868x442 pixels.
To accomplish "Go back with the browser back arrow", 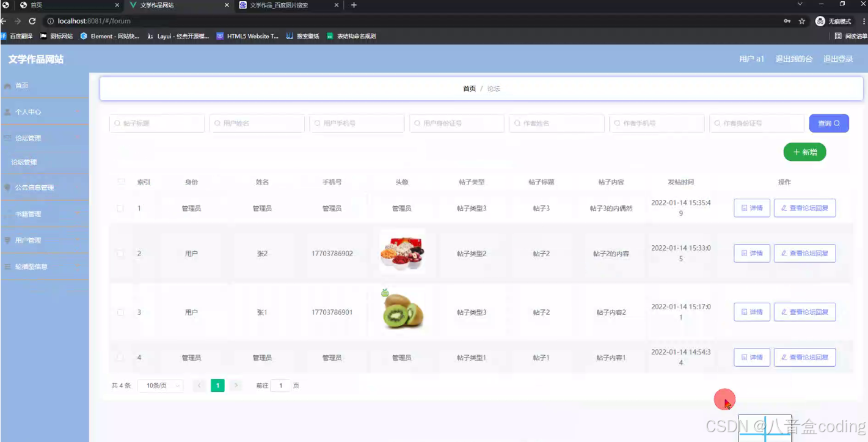I will coord(3,21).
